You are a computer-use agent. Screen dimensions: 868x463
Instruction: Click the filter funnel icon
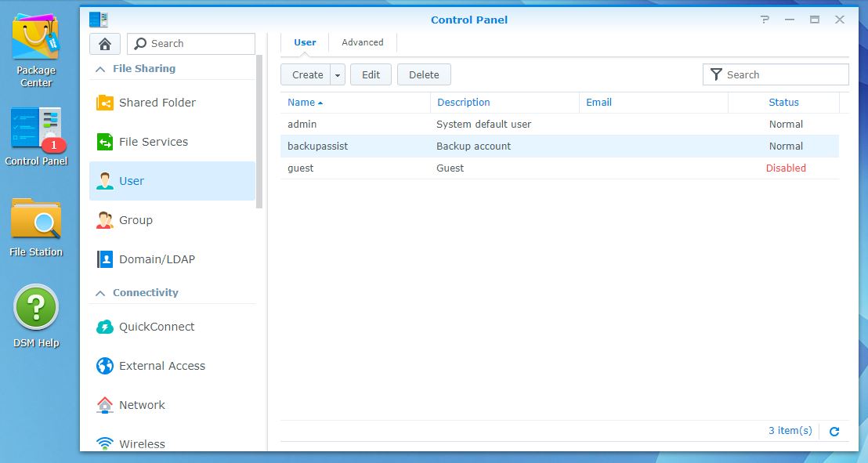pos(716,74)
